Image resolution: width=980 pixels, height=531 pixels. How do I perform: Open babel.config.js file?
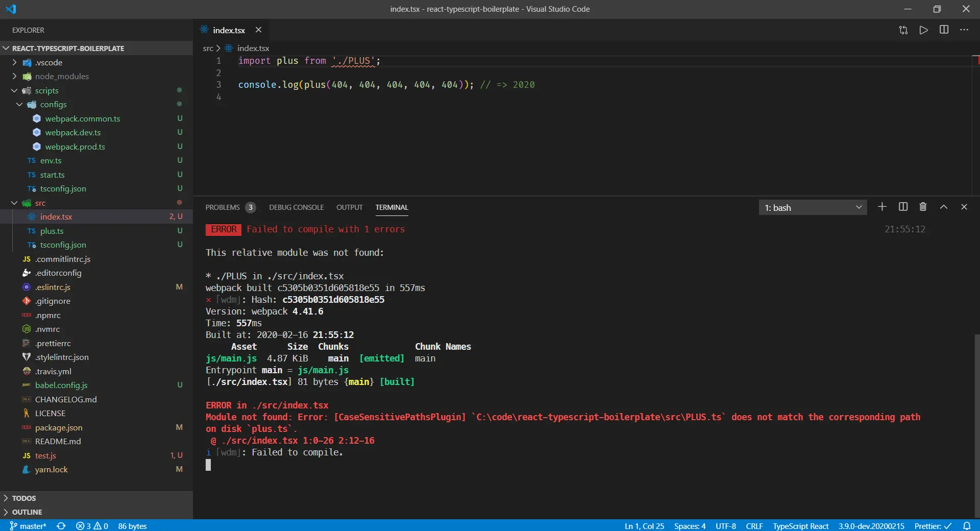[96, 385]
